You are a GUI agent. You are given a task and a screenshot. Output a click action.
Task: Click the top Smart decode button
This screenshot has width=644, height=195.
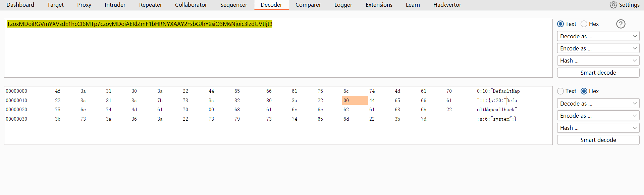[x=598, y=73]
